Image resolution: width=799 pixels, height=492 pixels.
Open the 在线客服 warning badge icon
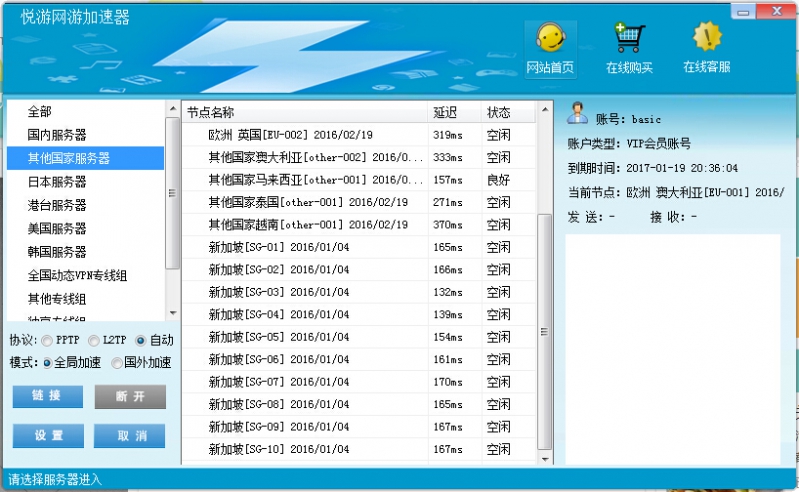click(707, 49)
